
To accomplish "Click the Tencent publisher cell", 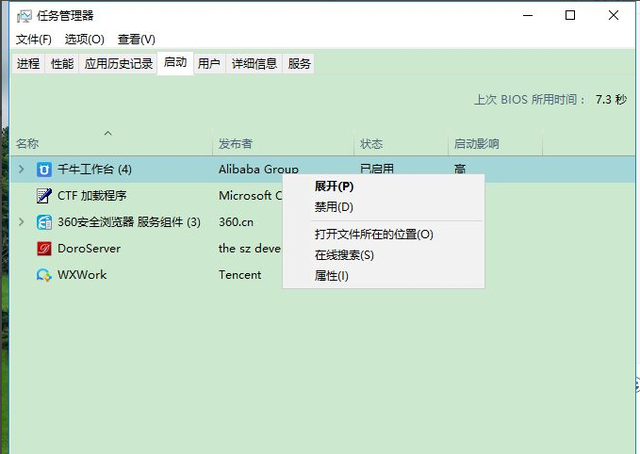I will (240, 275).
